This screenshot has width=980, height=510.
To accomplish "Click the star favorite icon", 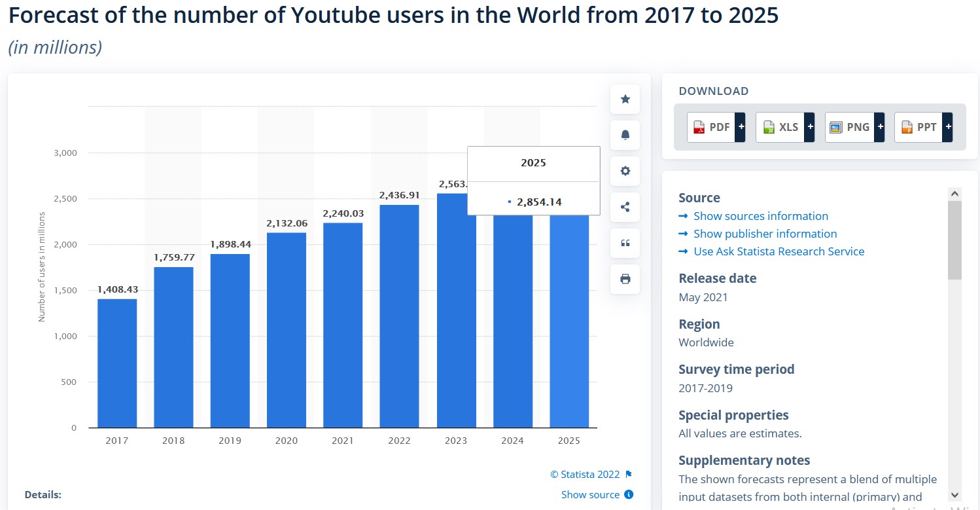I will tap(625, 99).
